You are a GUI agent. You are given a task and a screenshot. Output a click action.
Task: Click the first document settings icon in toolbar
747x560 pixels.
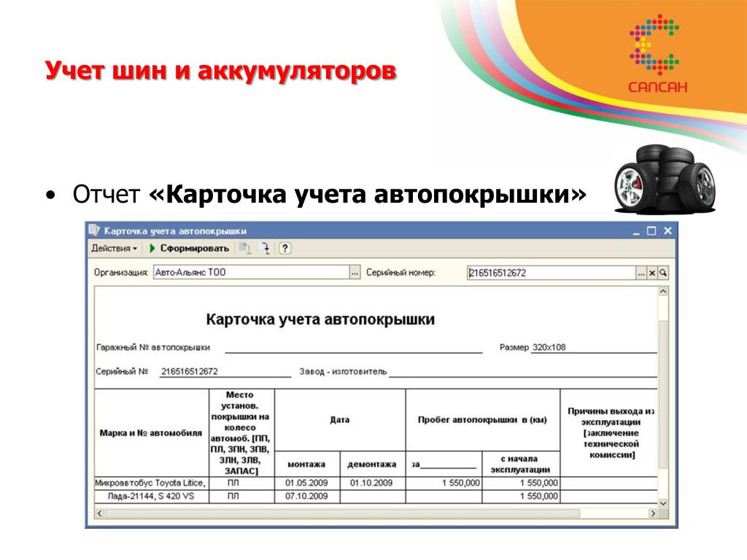click(x=246, y=248)
